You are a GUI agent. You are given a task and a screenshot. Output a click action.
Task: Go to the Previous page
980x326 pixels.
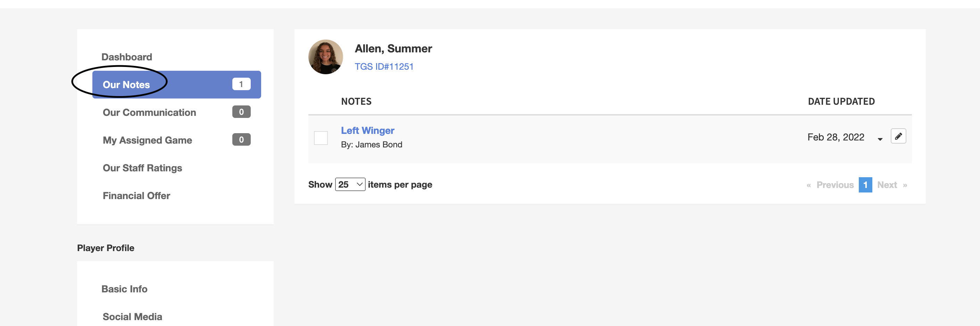point(835,185)
